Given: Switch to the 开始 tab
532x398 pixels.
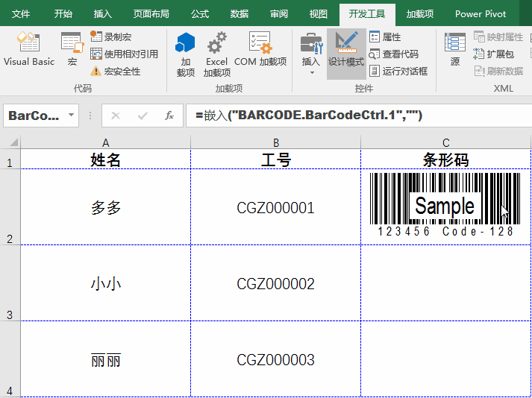Looking at the screenshot, I should (x=63, y=14).
